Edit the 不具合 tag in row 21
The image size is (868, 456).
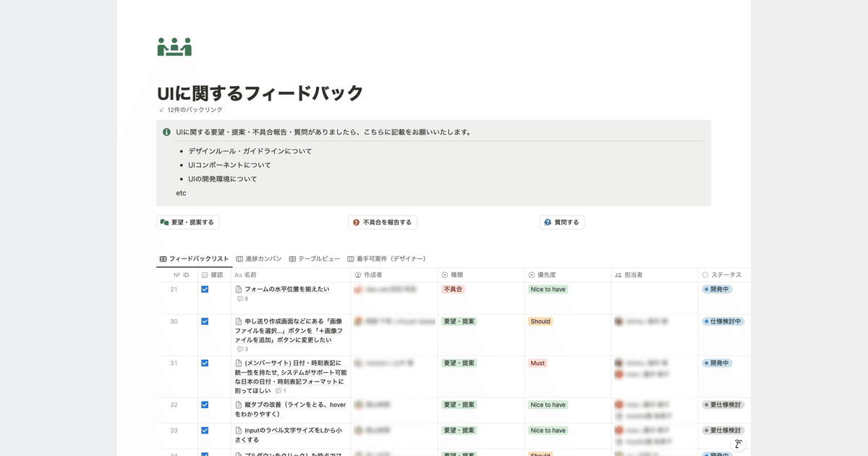pos(453,290)
